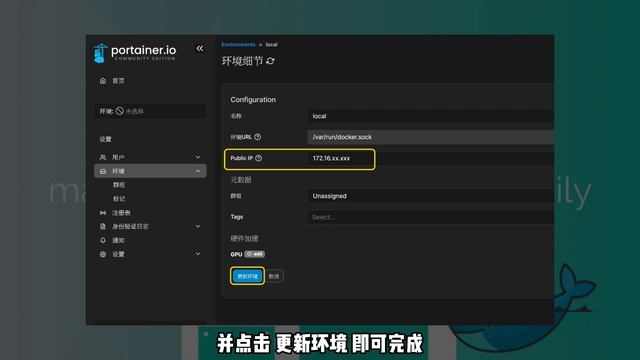Screen dimensions: 640x360
Task: Collapse the 环境 menu chevron
Action: click(198, 171)
